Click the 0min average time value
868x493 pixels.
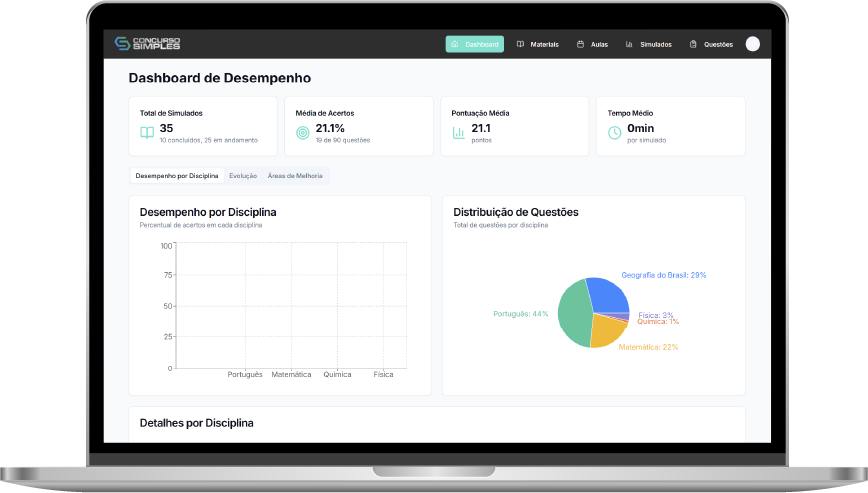pyautogui.click(x=640, y=128)
